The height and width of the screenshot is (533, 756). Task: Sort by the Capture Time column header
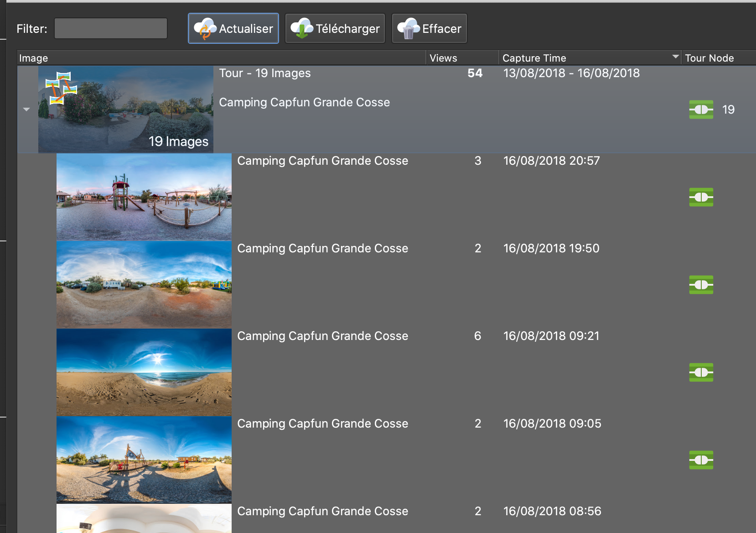(x=590, y=58)
